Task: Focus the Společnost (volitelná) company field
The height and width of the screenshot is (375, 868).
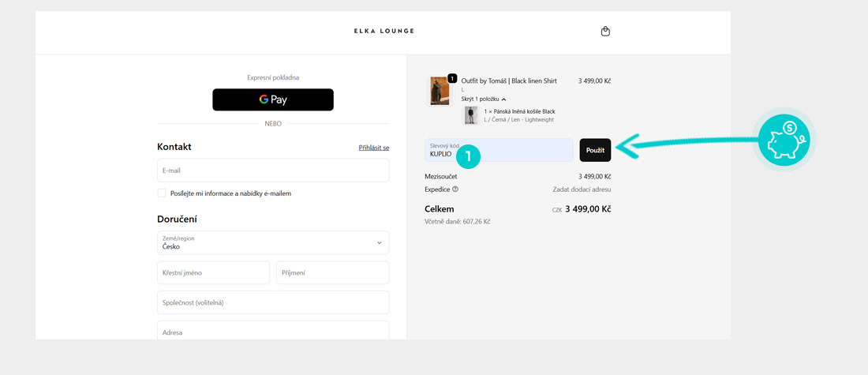Action: click(x=273, y=302)
